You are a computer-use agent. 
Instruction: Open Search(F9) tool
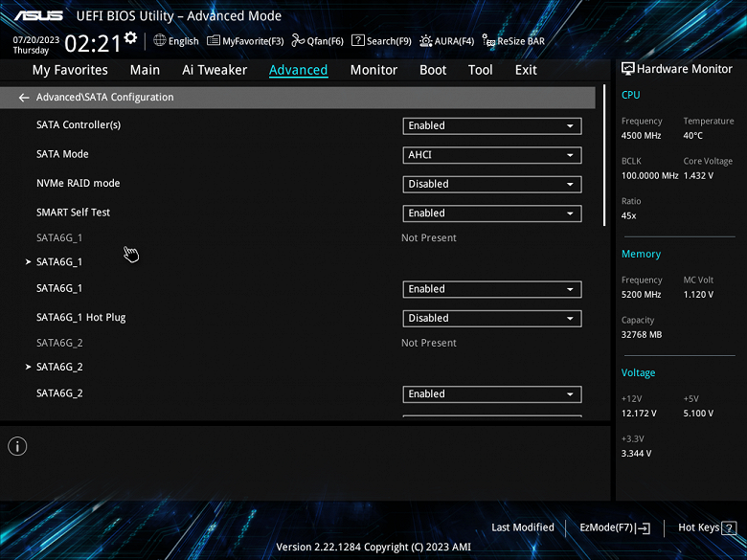tap(381, 41)
